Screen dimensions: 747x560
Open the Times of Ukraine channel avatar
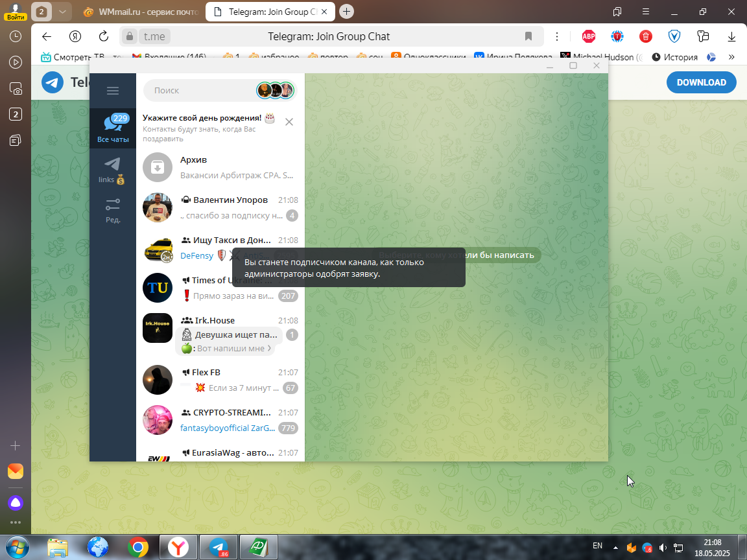point(158,288)
